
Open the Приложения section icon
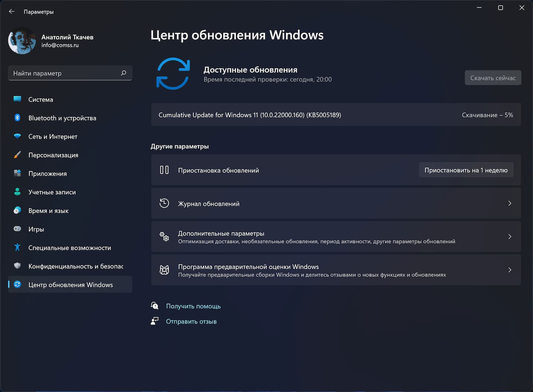[x=17, y=173]
